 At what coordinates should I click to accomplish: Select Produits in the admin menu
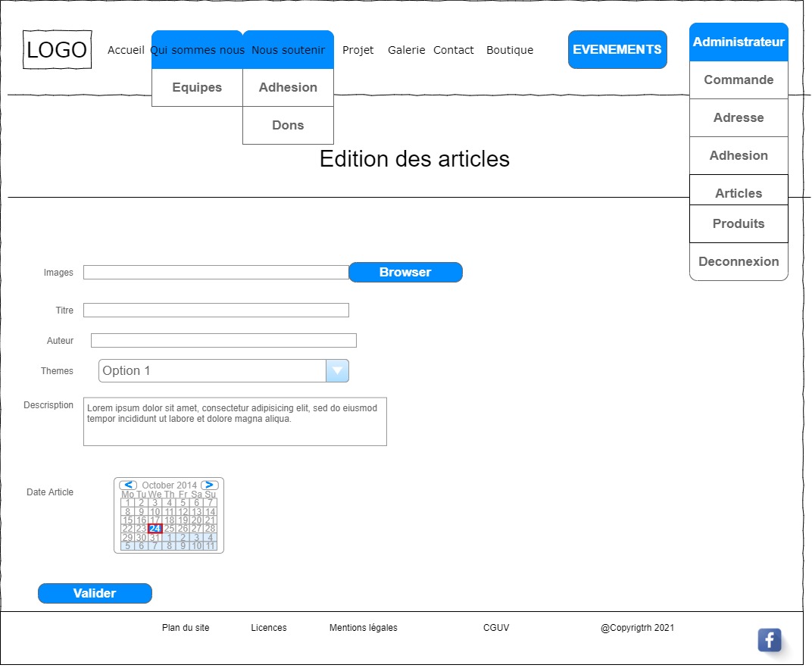[x=739, y=224]
